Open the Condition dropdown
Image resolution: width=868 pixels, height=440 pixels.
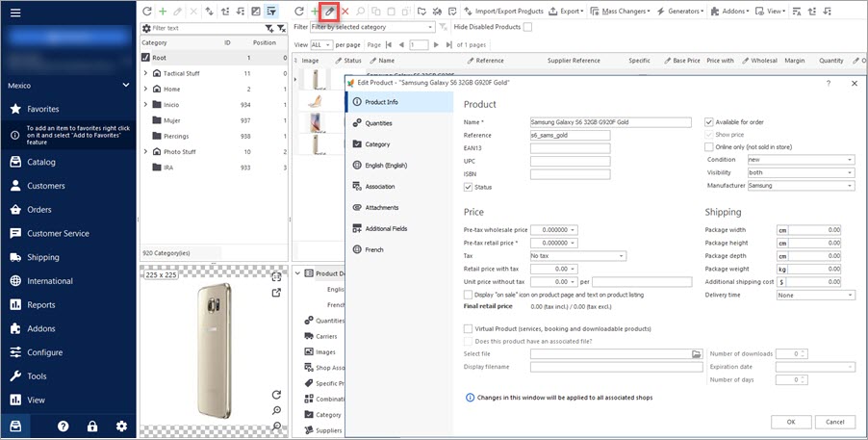pyautogui.click(x=801, y=160)
